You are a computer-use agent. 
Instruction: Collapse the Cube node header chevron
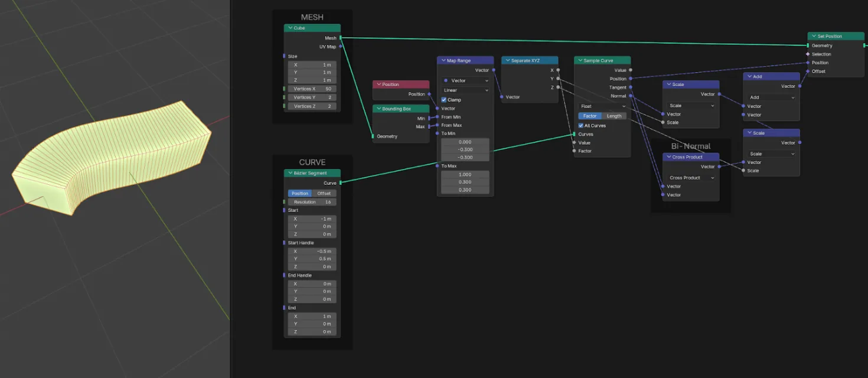click(290, 28)
